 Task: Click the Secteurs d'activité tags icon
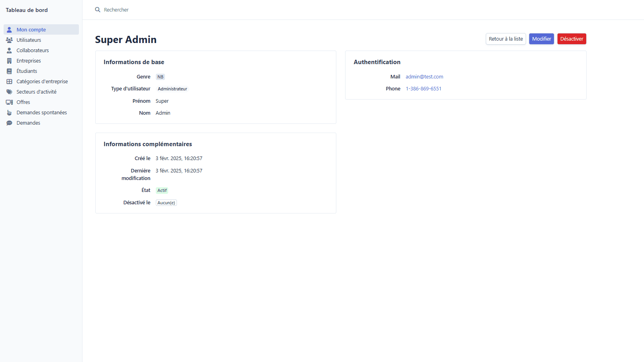coord(9,92)
